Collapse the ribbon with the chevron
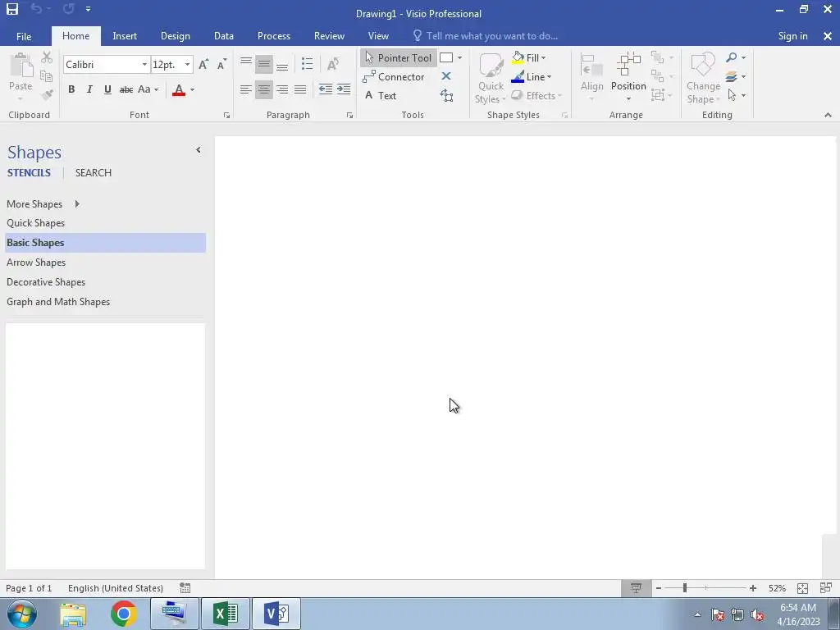840x630 pixels. click(x=828, y=115)
